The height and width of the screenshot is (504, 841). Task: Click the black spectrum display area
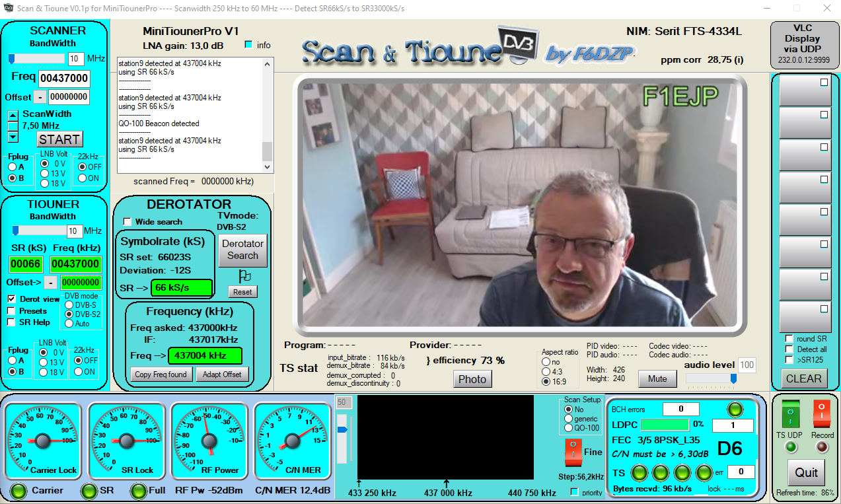445,437
